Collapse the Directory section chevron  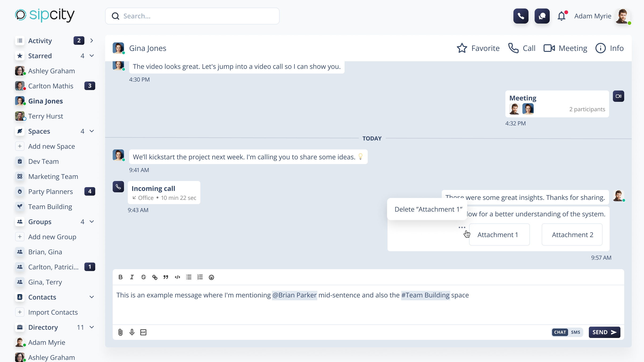pyautogui.click(x=92, y=327)
